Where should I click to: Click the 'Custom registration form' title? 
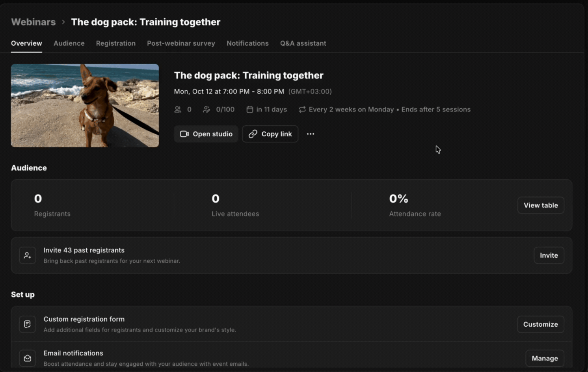pyautogui.click(x=84, y=319)
